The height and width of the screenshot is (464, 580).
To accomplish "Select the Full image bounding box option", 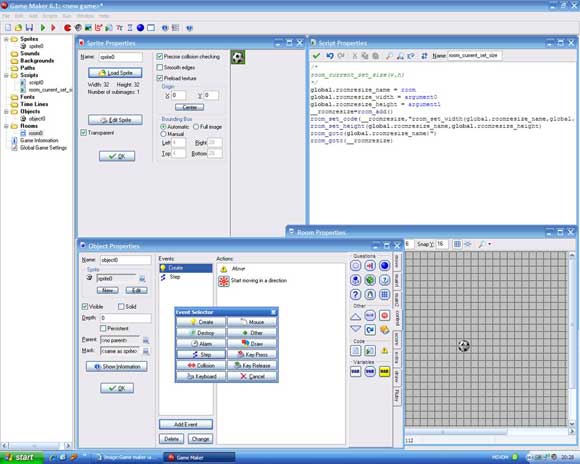I will click(196, 127).
